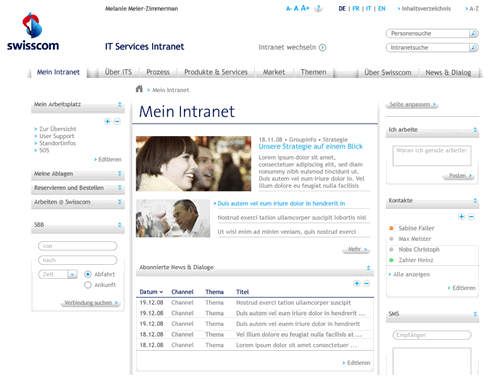Click Editieren in Kontakte panel

point(464,288)
